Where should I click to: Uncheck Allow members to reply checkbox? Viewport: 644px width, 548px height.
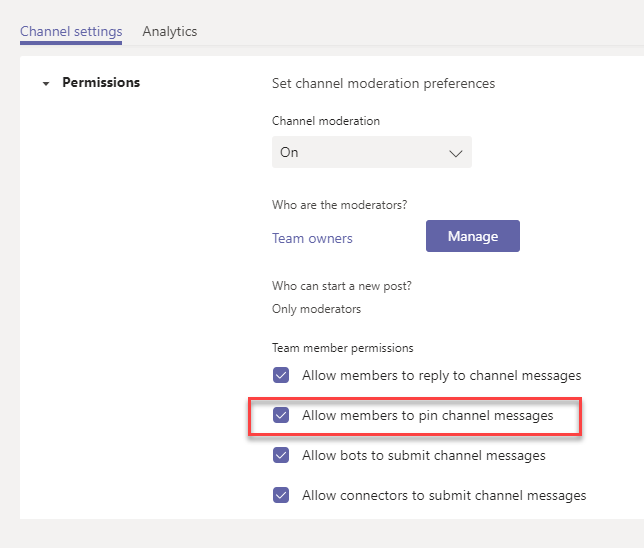(x=281, y=375)
